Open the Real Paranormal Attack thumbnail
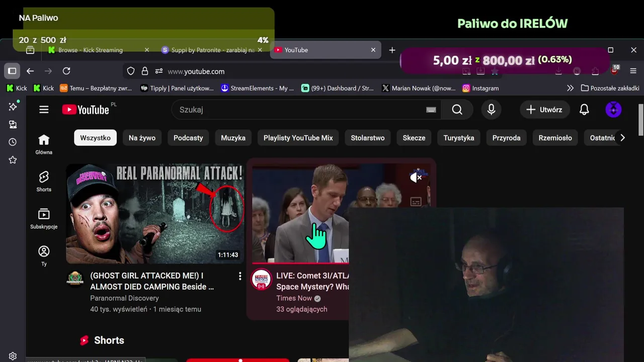 [155, 214]
